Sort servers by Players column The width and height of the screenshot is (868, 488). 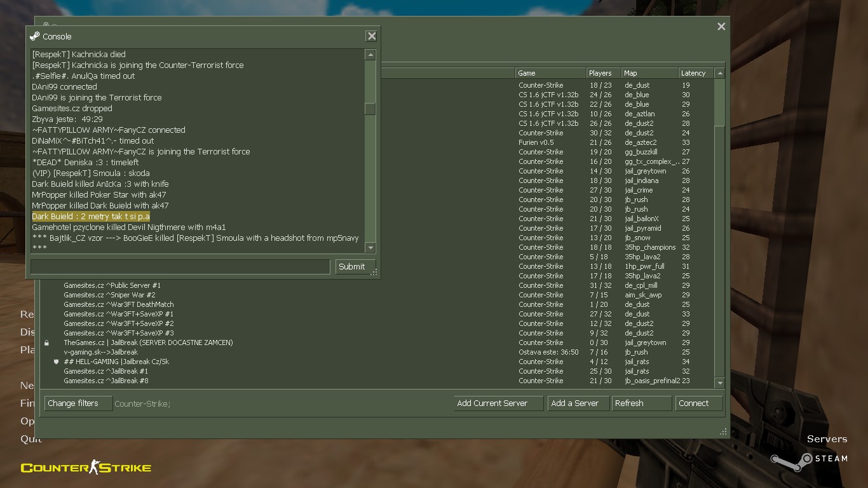[x=604, y=73]
